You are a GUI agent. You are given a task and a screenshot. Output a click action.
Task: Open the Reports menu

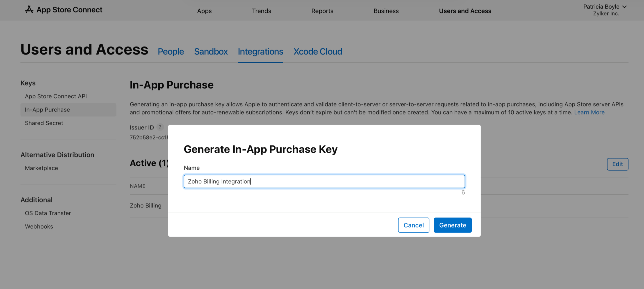pos(322,11)
